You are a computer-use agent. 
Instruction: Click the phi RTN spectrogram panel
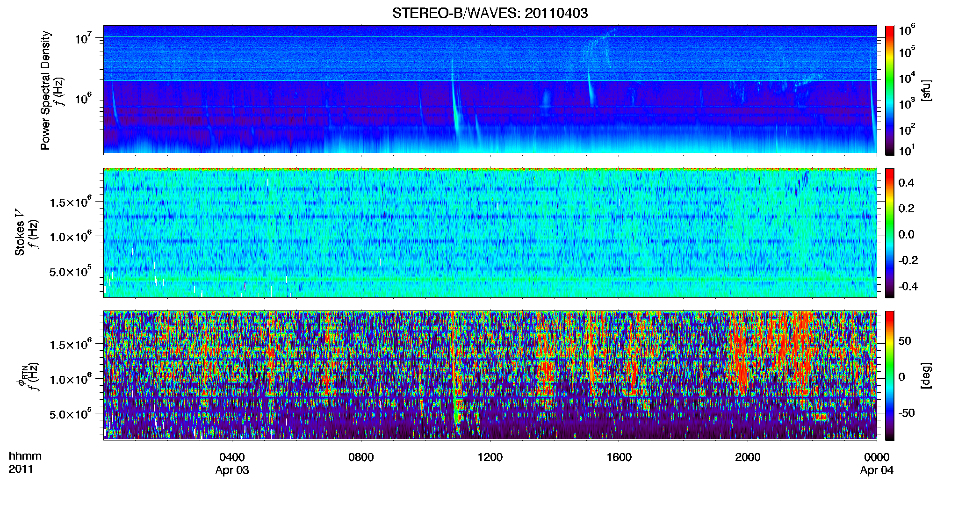coord(490,375)
